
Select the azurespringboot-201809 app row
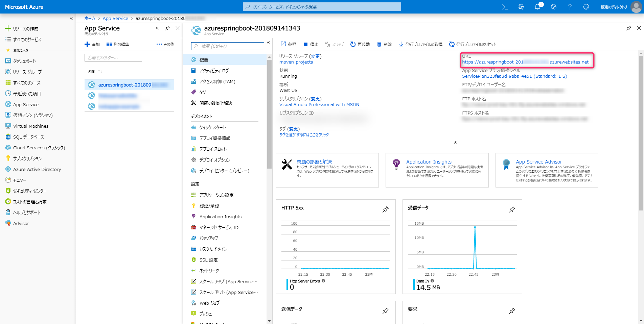point(129,85)
